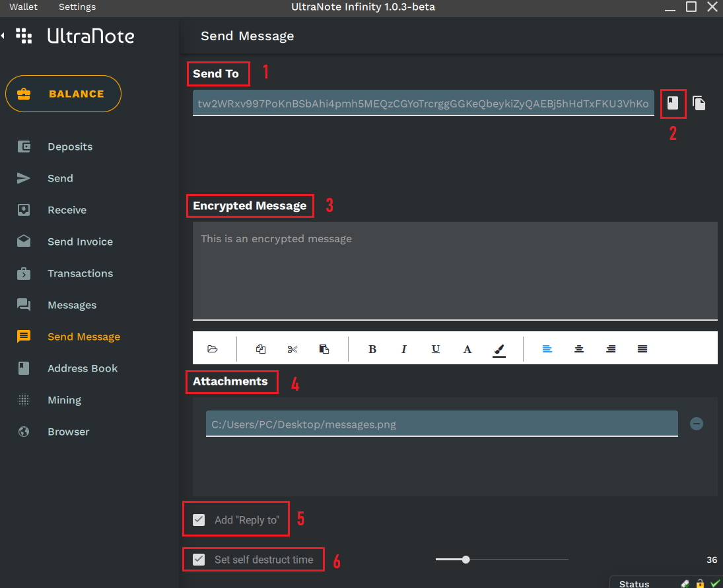Image resolution: width=723 pixels, height=588 pixels.
Task: Toggle Set self destruct time checkbox
Action: coord(199,560)
